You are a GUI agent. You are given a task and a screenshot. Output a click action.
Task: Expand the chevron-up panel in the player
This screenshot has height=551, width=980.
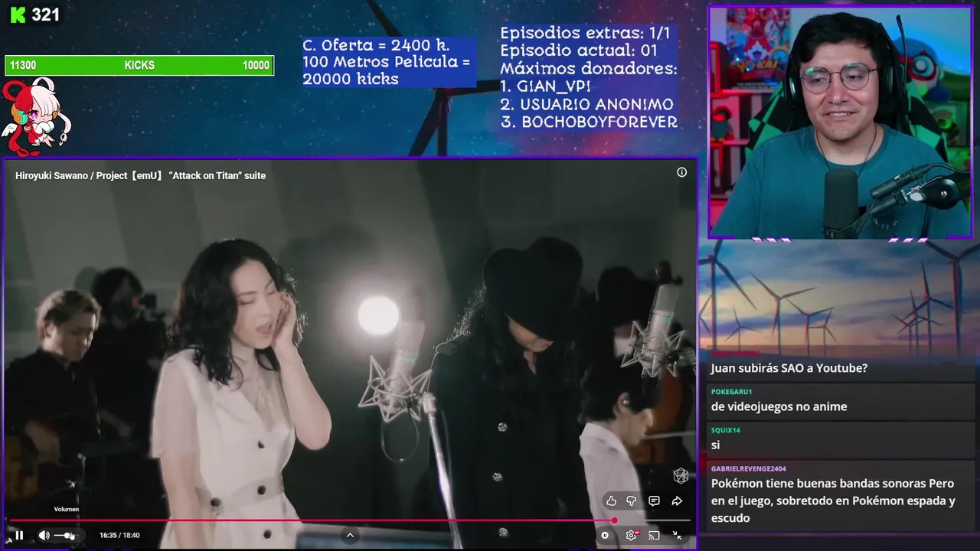click(350, 535)
